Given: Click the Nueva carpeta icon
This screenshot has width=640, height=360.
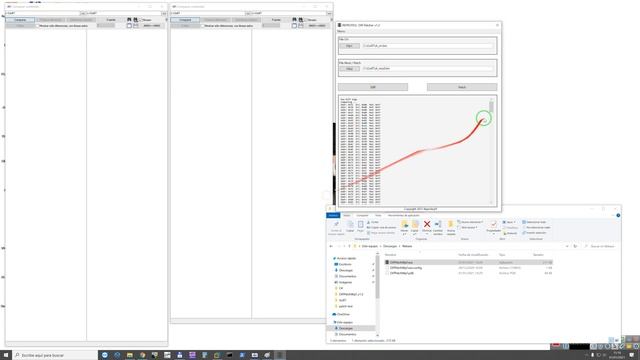Looking at the screenshot, I should pyautogui.click(x=451, y=224).
